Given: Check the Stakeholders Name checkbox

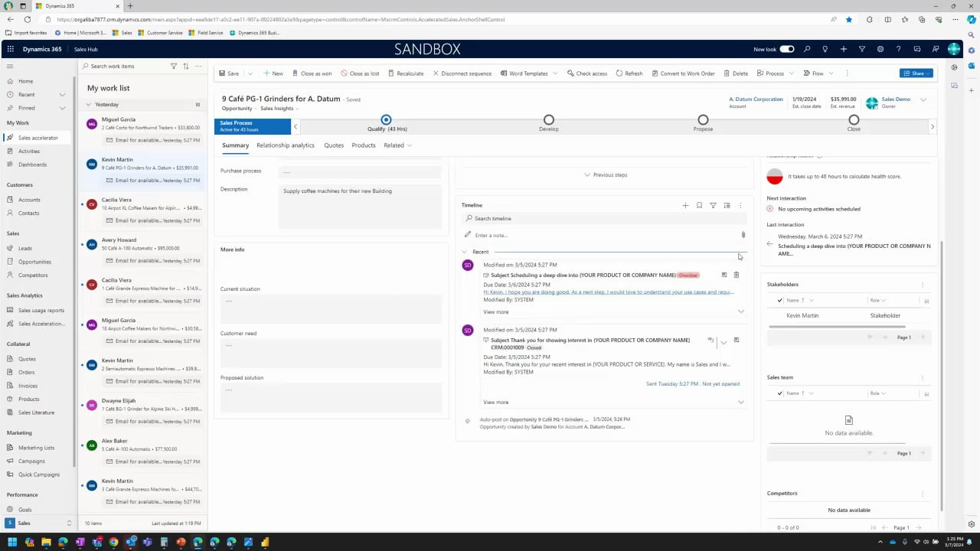Looking at the screenshot, I should 779,300.
